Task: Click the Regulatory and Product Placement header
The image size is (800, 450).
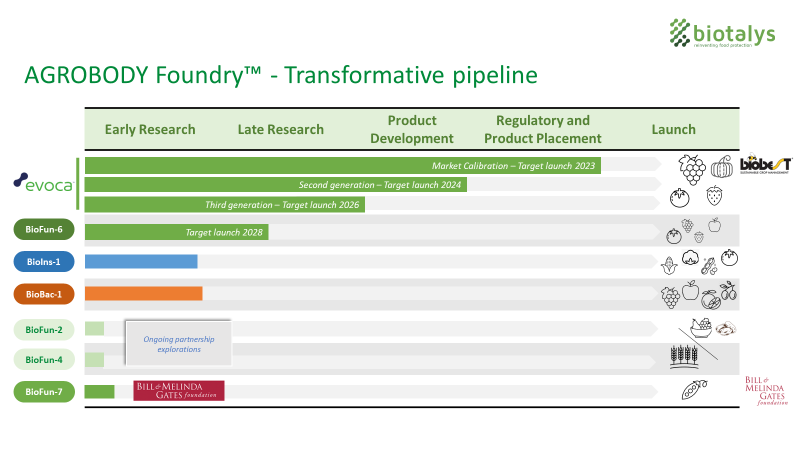Action: click(543, 130)
